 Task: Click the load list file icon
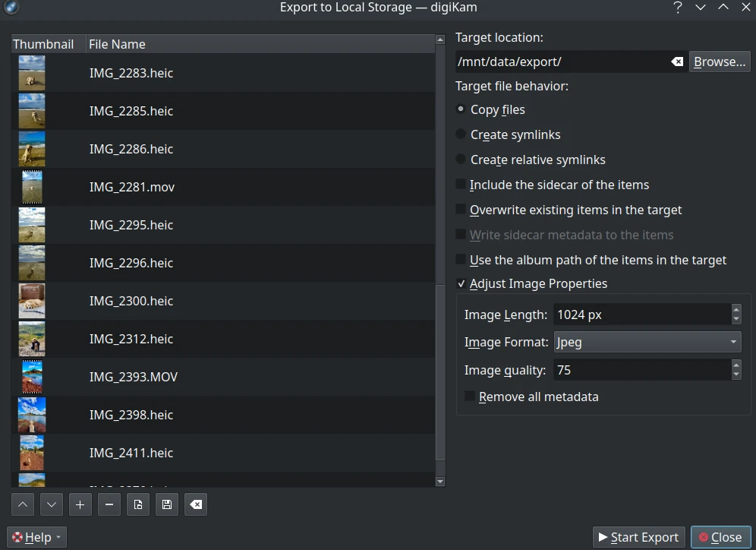tap(138, 504)
